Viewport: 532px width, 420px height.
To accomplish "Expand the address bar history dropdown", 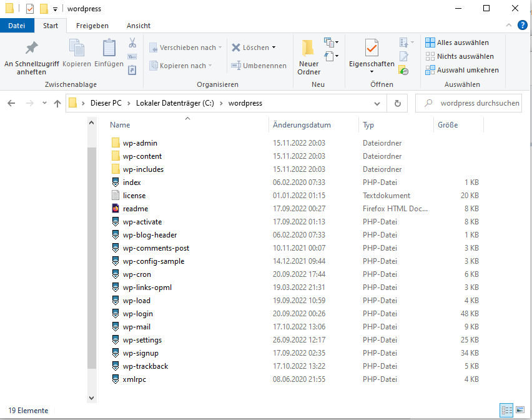I will tap(377, 104).
